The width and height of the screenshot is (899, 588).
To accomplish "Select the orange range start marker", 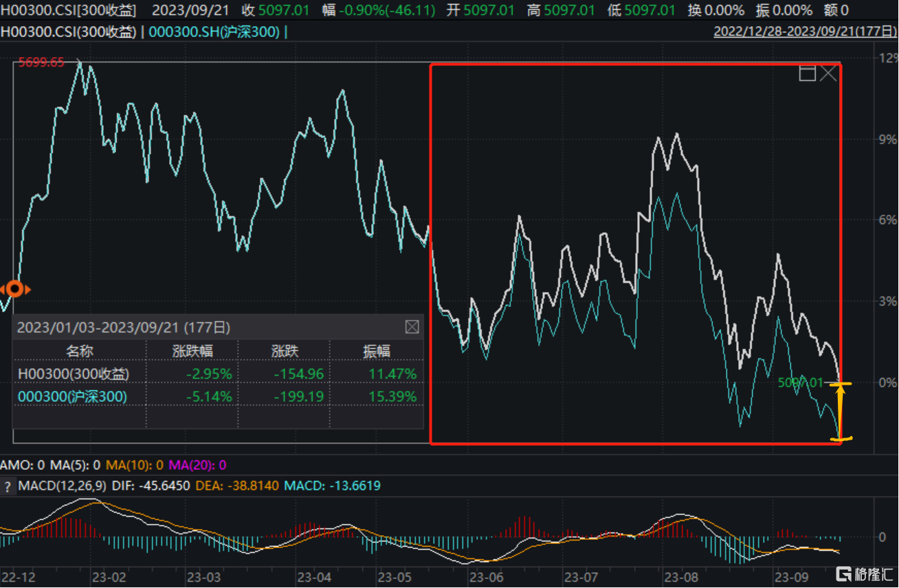I will click(x=14, y=289).
